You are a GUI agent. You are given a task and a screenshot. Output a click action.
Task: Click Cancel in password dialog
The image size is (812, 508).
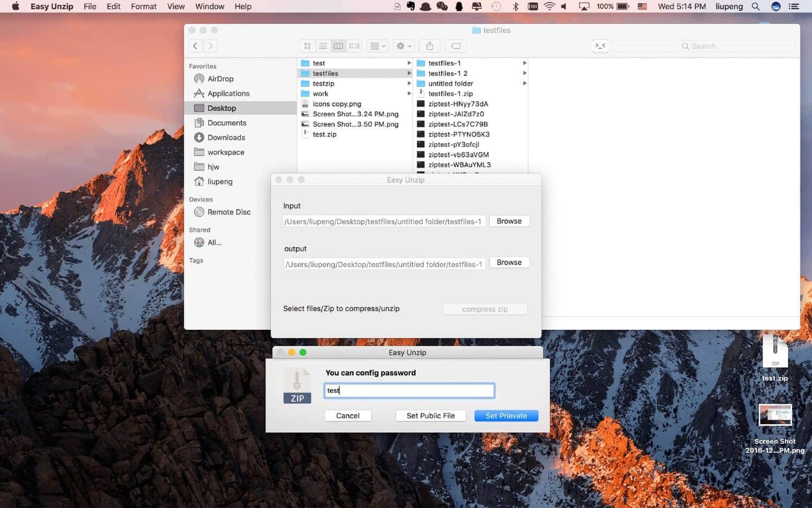348,415
